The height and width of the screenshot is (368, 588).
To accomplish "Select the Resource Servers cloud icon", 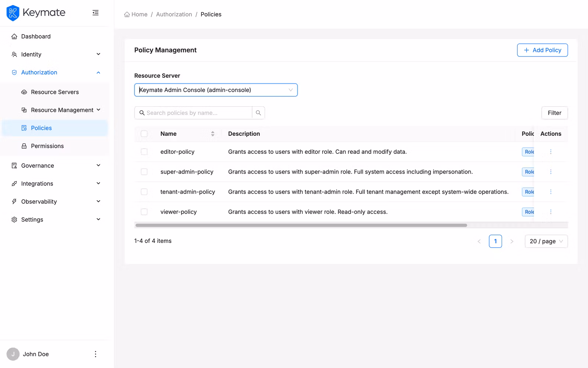I will (x=24, y=92).
